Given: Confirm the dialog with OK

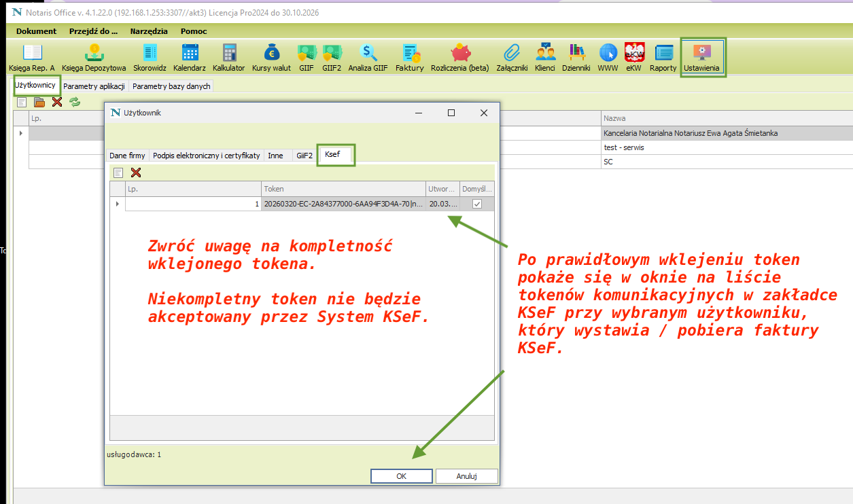Looking at the screenshot, I should [401, 476].
